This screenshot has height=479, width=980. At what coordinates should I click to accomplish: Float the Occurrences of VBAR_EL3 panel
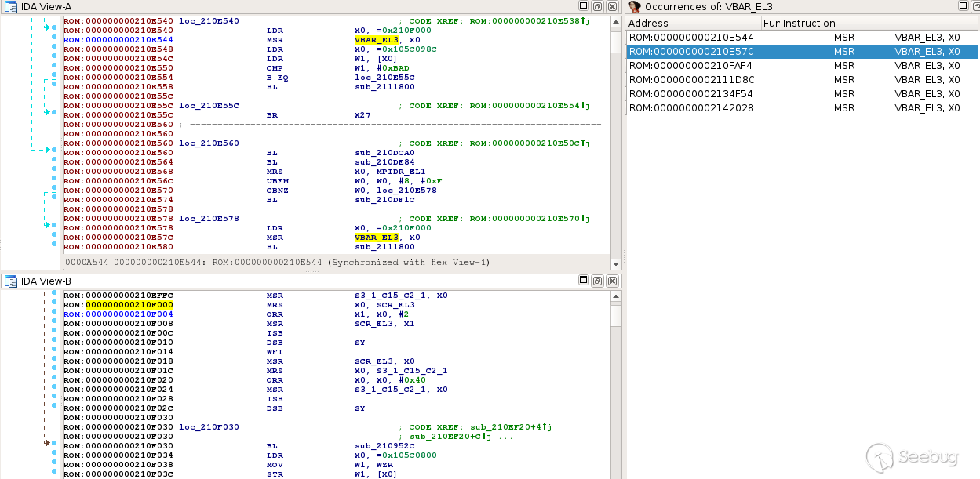[975, 6]
